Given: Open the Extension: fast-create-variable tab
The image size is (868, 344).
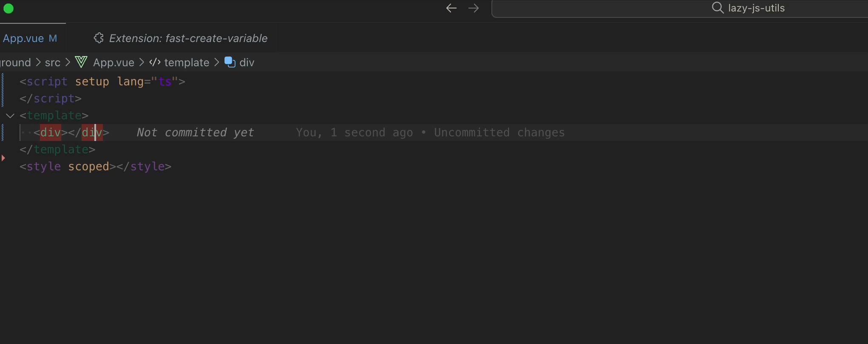Looking at the screenshot, I should 188,38.
